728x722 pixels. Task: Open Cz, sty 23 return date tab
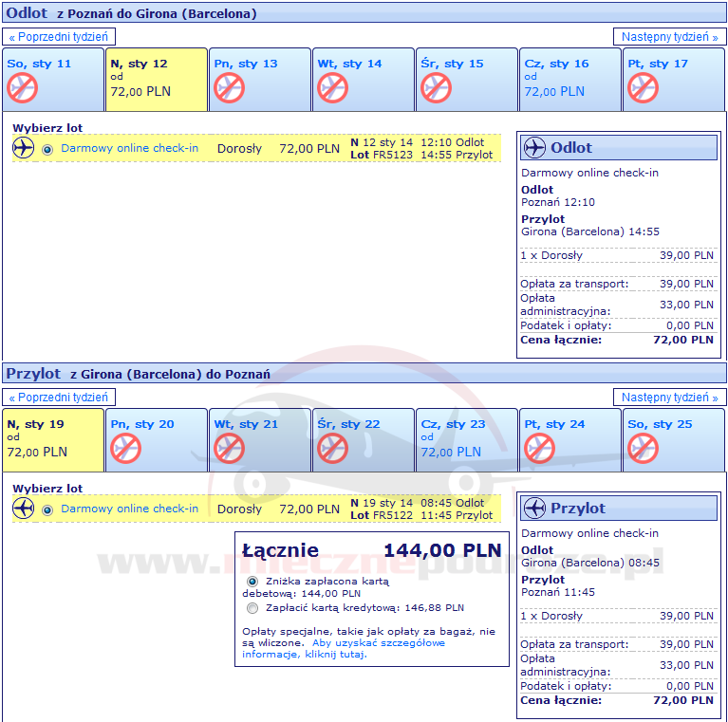[465, 440]
